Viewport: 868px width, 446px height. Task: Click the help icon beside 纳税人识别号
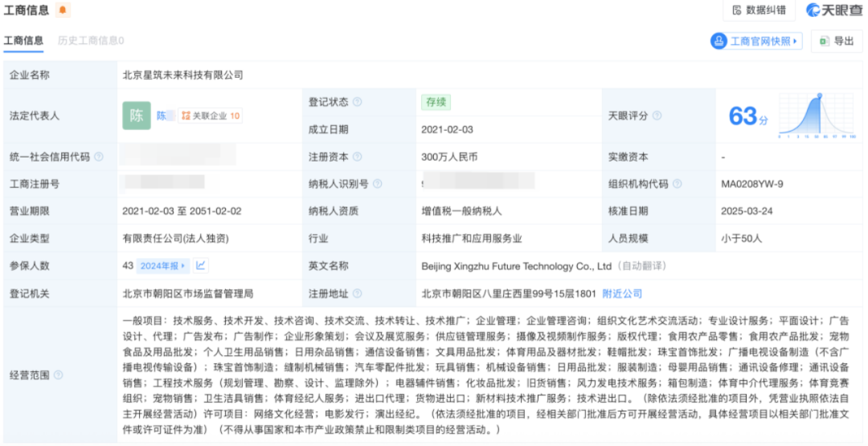click(x=378, y=184)
